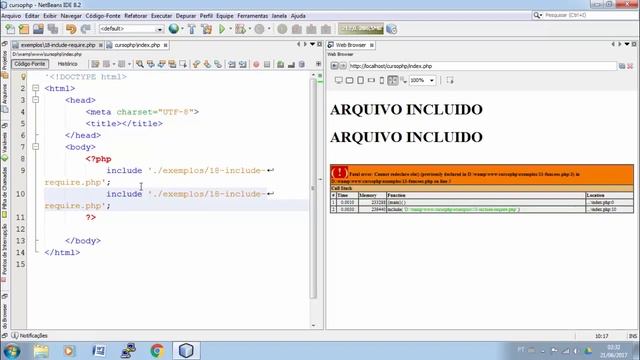Screen dimensions: 640x360
Task: Click the Save All toolbar icon
Action: click(53, 29)
